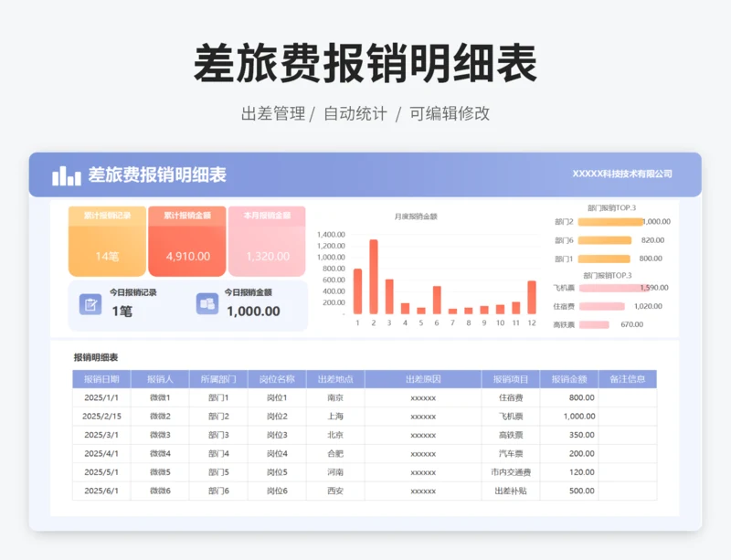Select the 出差地点 column header

(x=335, y=379)
